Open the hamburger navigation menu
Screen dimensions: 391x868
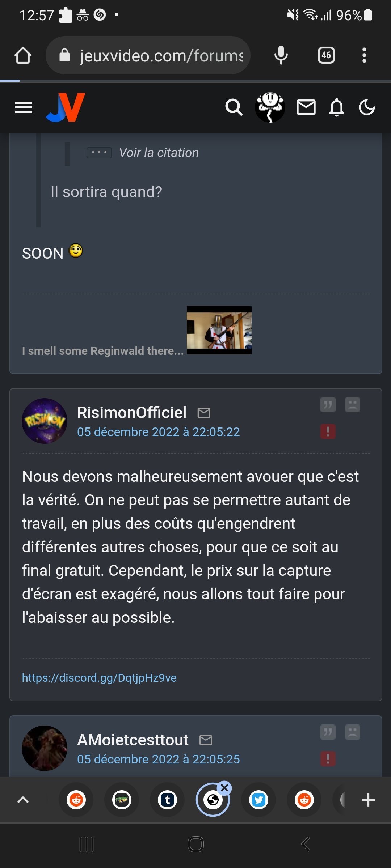[24, 107]
